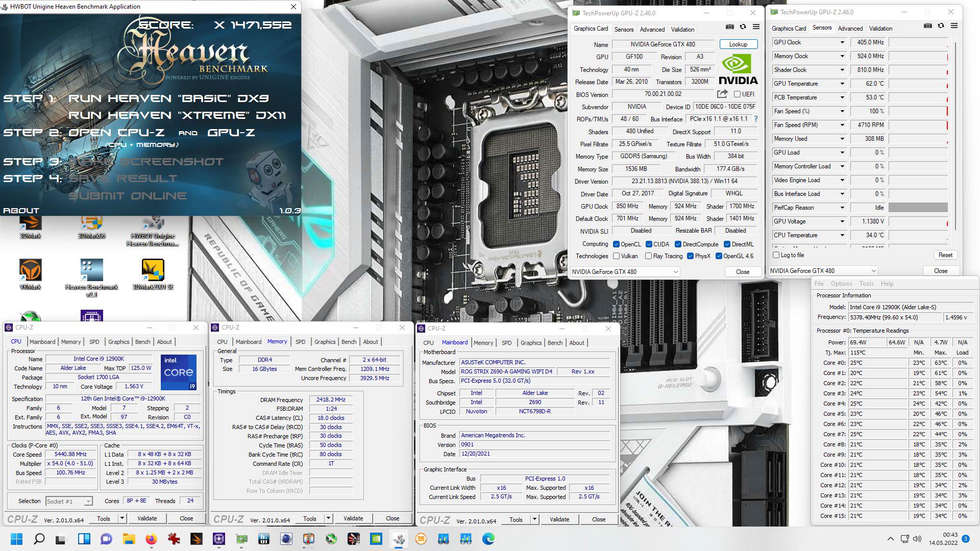Expand Memory Clock sensor dropdown
The width and height of the screenshot is (980, 551).
click(x=842, y=56)
